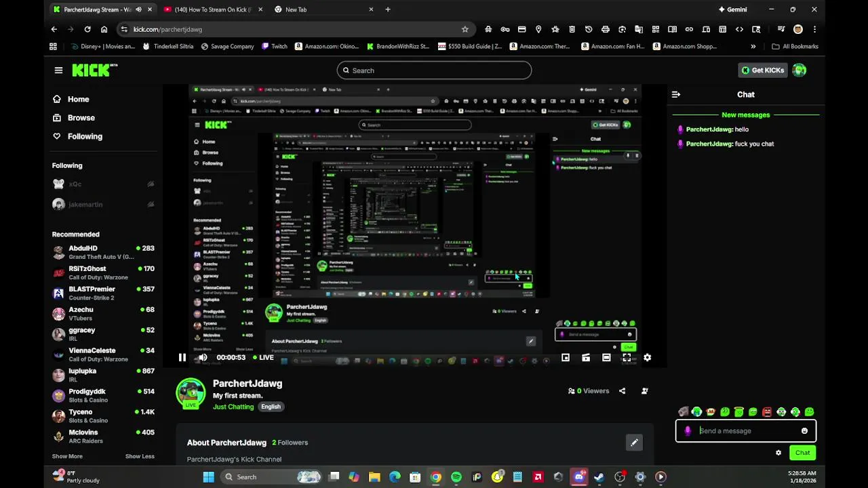Open BLASTPremier recommended channel
This screenshot has width=868, height=488.
(103, 293)
